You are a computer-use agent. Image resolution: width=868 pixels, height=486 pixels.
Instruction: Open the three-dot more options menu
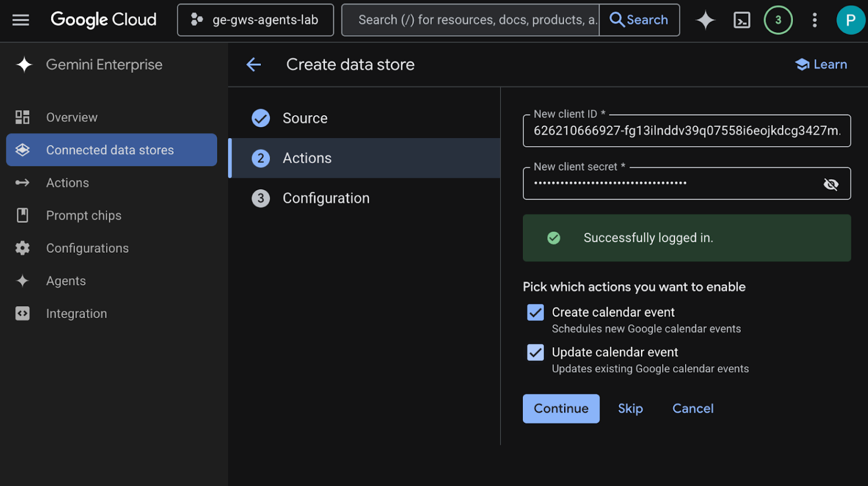814,20
